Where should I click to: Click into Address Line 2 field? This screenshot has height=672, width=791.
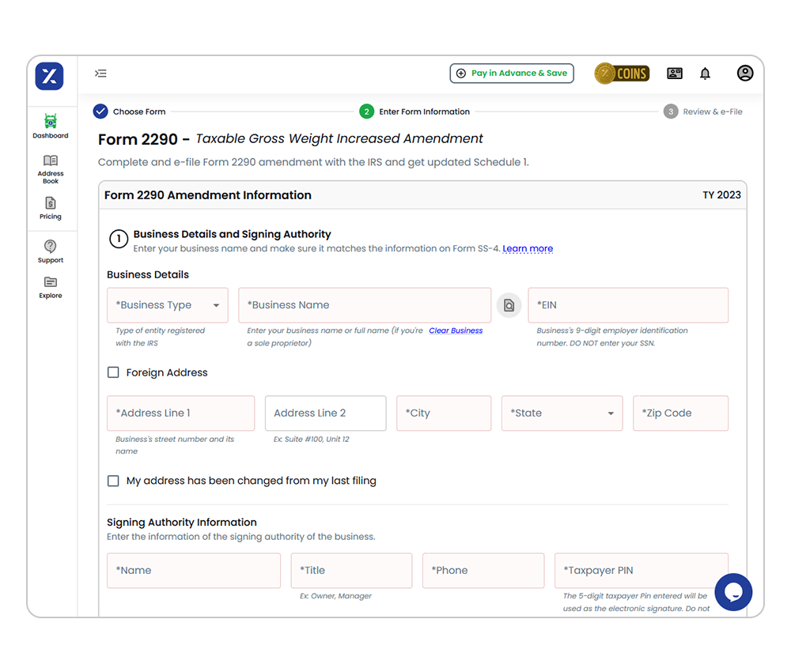tap(325, 413)
